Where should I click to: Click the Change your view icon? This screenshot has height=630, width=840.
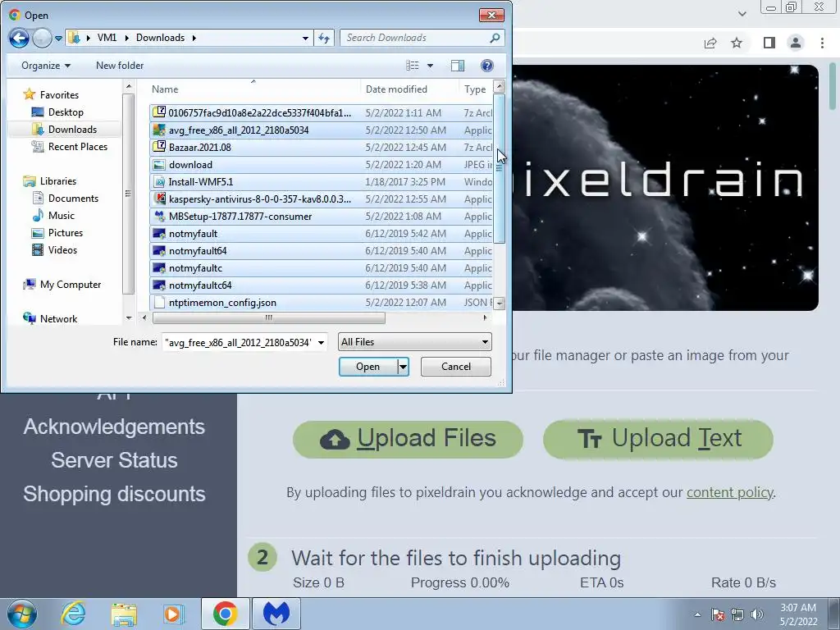pos(413,66)
